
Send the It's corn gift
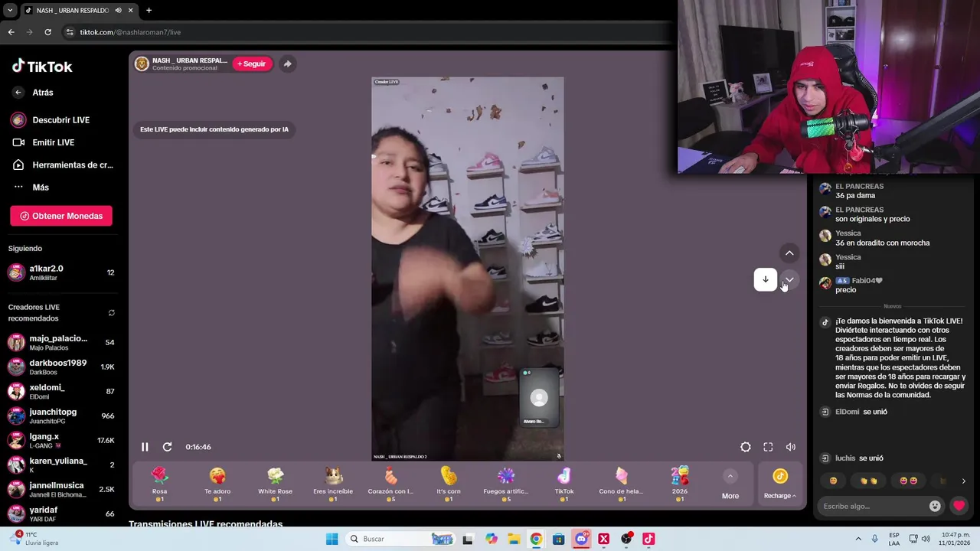coord(449,484)
